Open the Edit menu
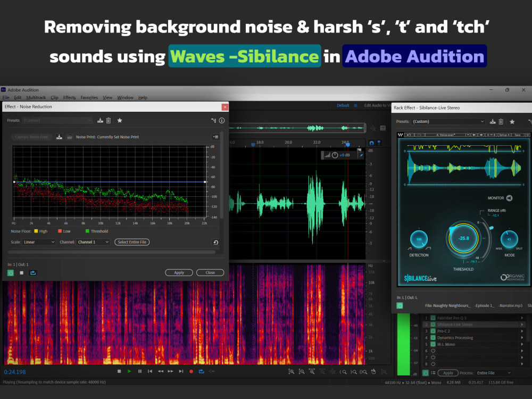Image resolution: width=532 pixels, height=399 pixels. (x=18, y=98)
